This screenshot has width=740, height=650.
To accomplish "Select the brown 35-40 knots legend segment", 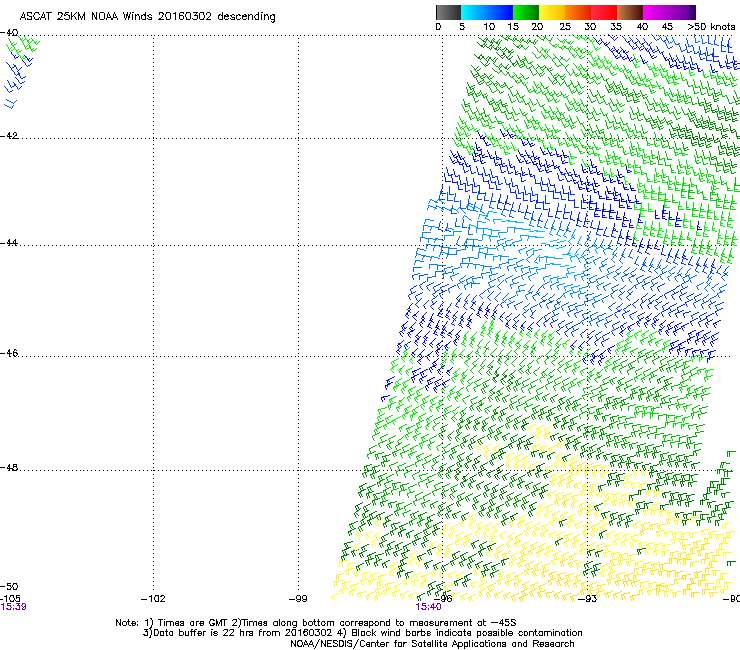I will tap(630, 12).
